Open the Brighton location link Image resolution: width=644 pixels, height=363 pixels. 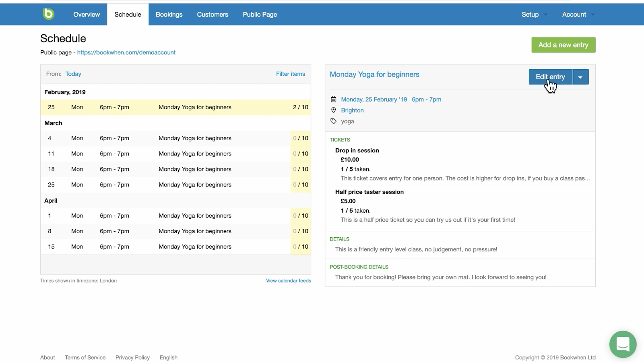(x=352, y=110)
